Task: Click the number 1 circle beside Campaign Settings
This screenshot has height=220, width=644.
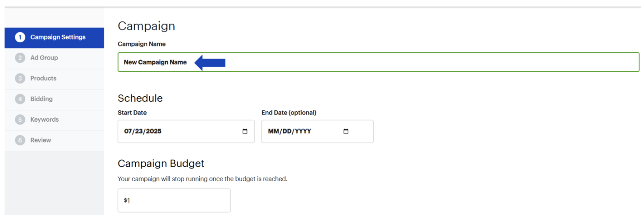Action: pos(20,37)
